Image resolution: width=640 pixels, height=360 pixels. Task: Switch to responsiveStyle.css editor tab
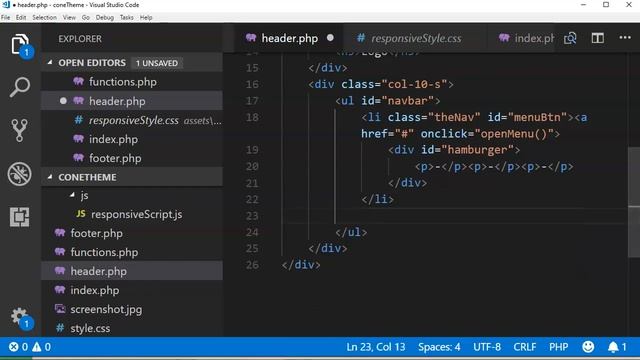(x=416, y=38)
